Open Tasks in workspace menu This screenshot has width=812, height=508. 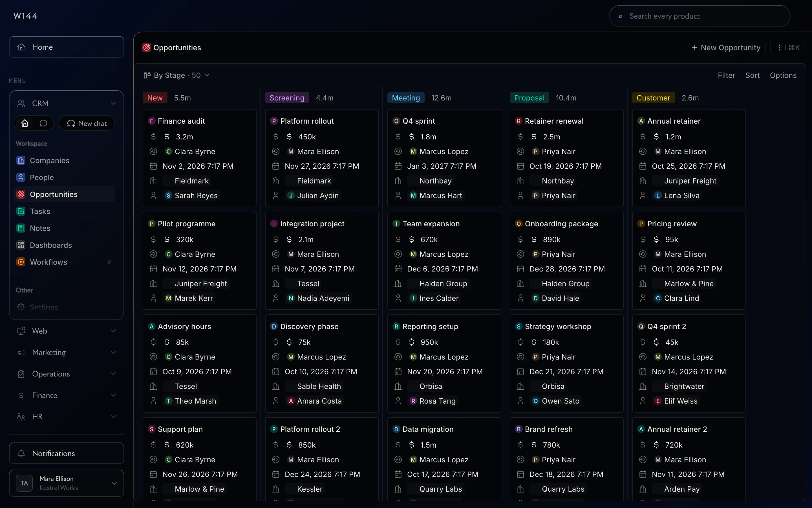(x=40, y=211)
